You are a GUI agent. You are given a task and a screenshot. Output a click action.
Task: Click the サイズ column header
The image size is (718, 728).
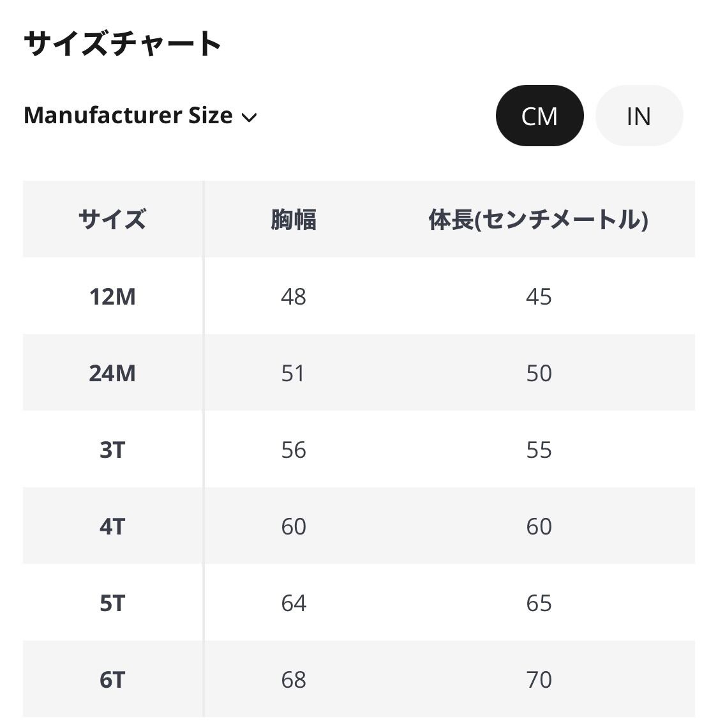click(x=112, y=220)
